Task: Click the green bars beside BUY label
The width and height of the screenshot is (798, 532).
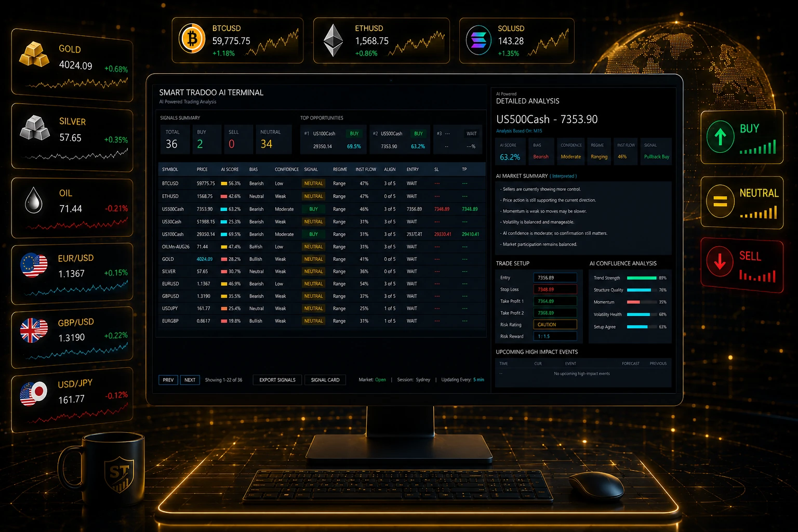Action: 757,147
